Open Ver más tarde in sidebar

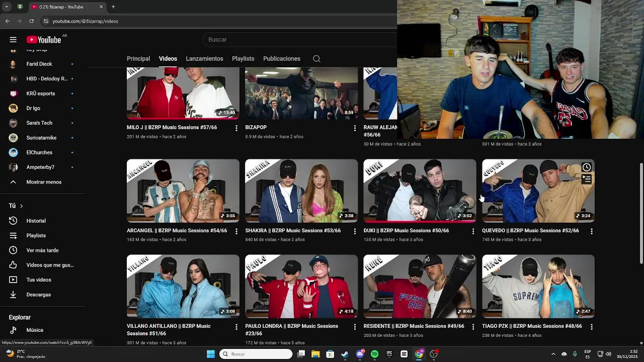click(x=43, y=250)
